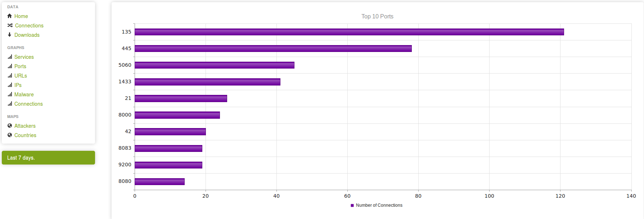Click the shuffle icon beside Connections
The width and height of the screenshot is (644, 219).
tap(10, 25)
